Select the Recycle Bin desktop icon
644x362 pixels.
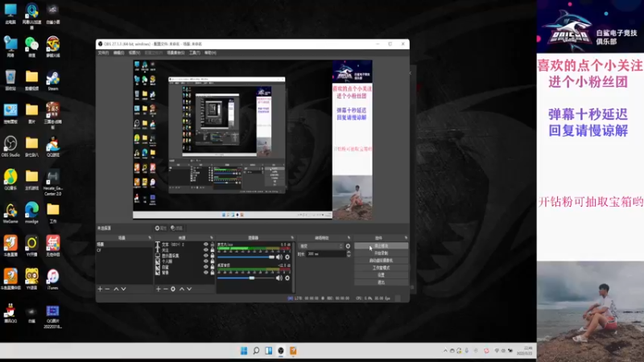click(x=10, y=80)
